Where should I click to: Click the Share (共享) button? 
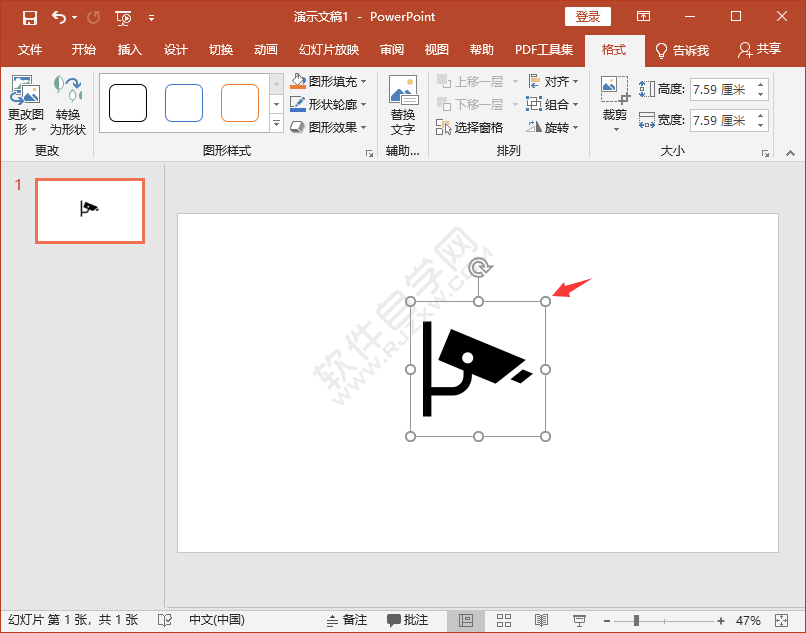point(759,50)
